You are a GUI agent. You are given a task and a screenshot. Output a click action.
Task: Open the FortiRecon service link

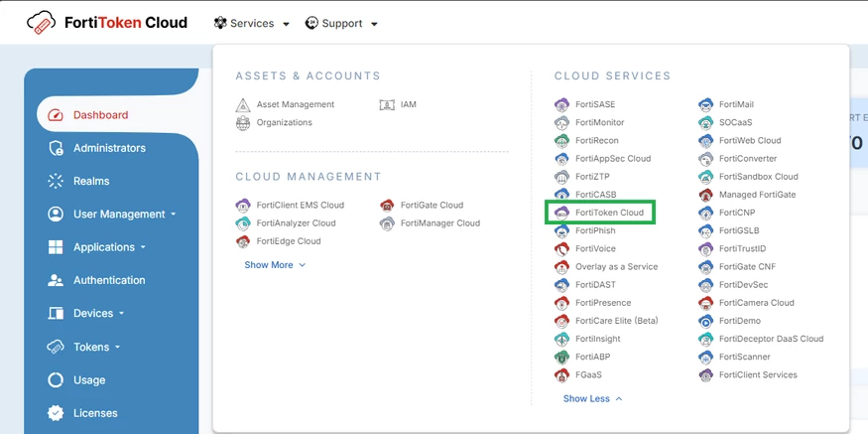point(597,141)
